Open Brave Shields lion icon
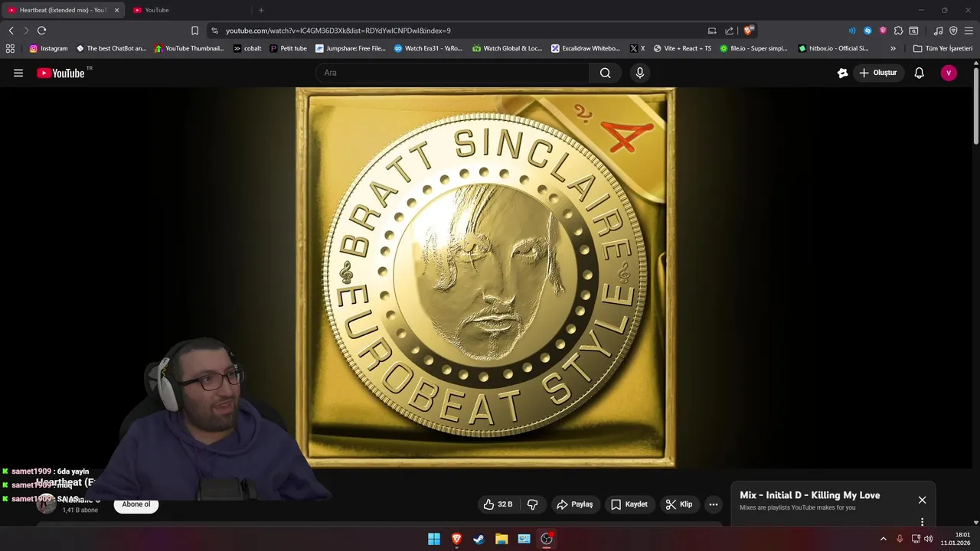 point(748,31)
